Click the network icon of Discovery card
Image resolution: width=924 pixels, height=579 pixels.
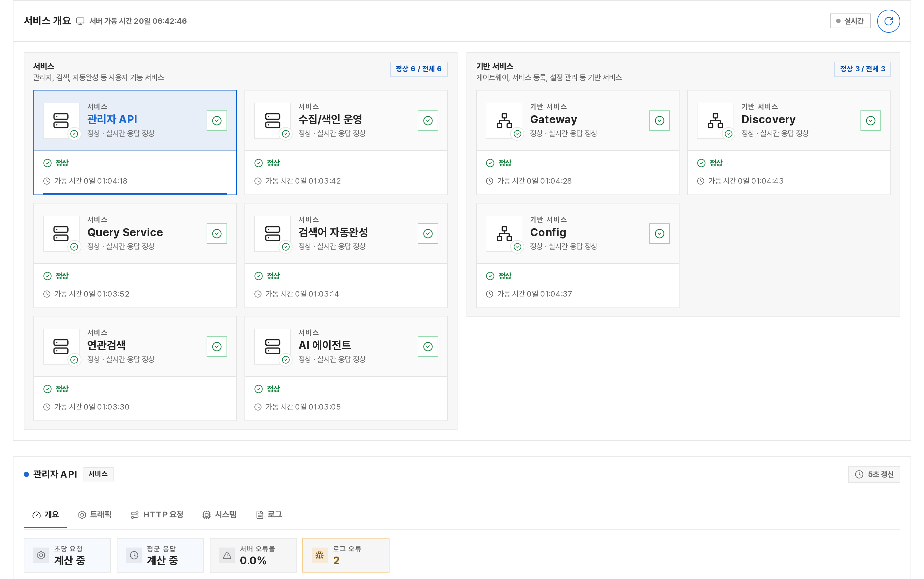(x=715, y=121)
